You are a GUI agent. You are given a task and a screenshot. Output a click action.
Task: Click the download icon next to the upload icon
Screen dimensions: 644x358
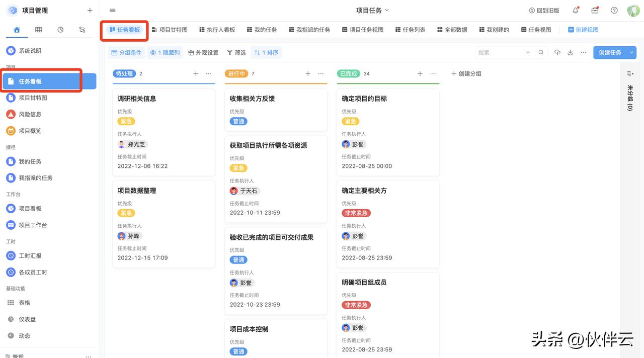pyautogui.click(x=570, y=52)
